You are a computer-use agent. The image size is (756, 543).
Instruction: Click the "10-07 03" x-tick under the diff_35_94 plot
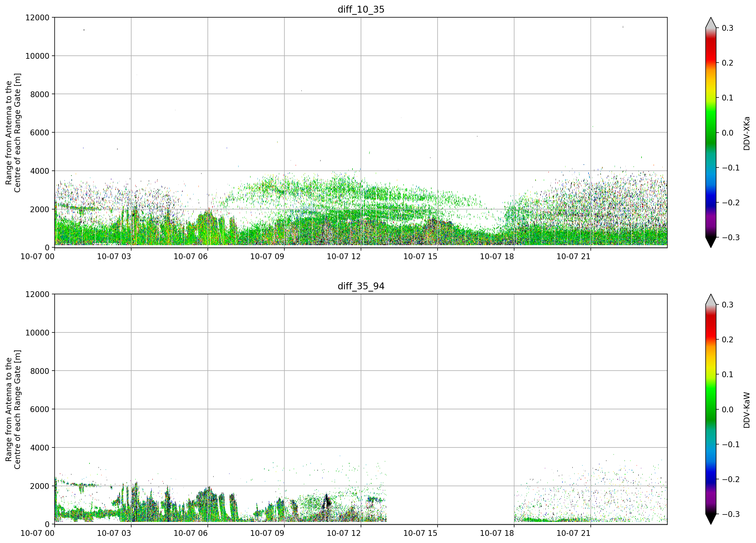tap(114, 533)
